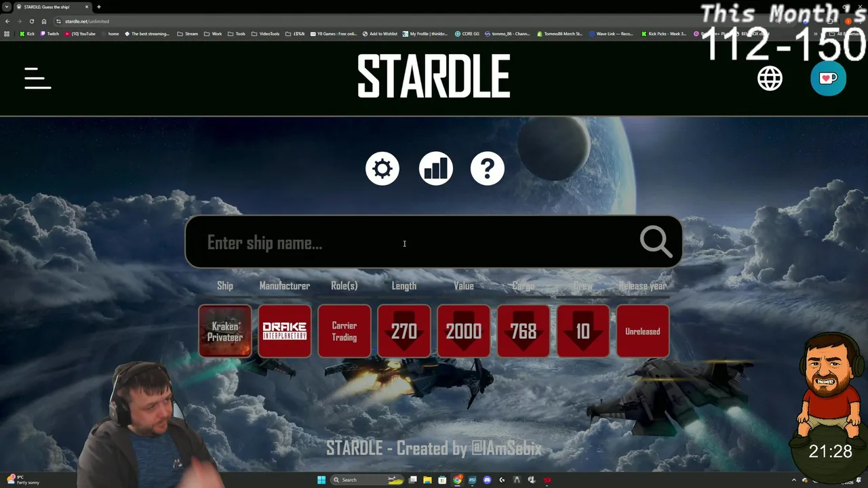Open the RSI launcher taskbar icon
This screenshot has width=868, height=488.
point(472,480)
